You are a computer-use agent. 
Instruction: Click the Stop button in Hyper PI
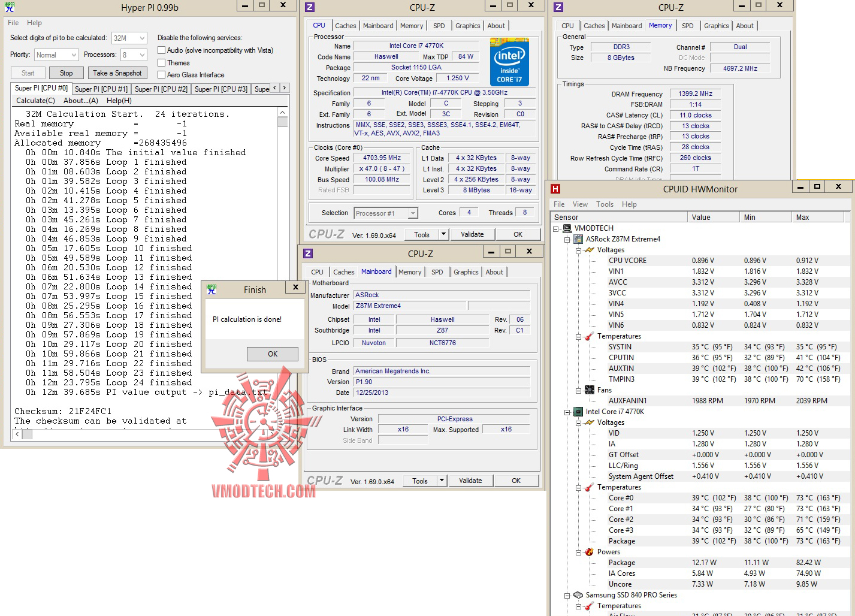[x=67, y=73]
